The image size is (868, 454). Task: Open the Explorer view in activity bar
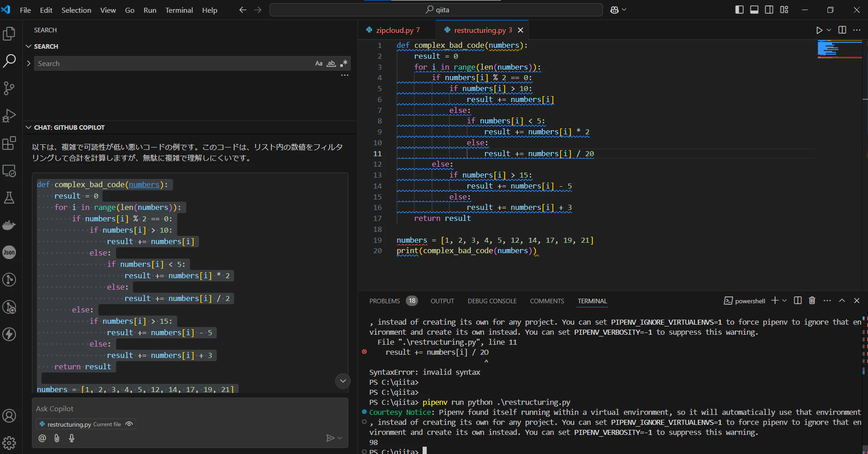click(x=9, y=34)
